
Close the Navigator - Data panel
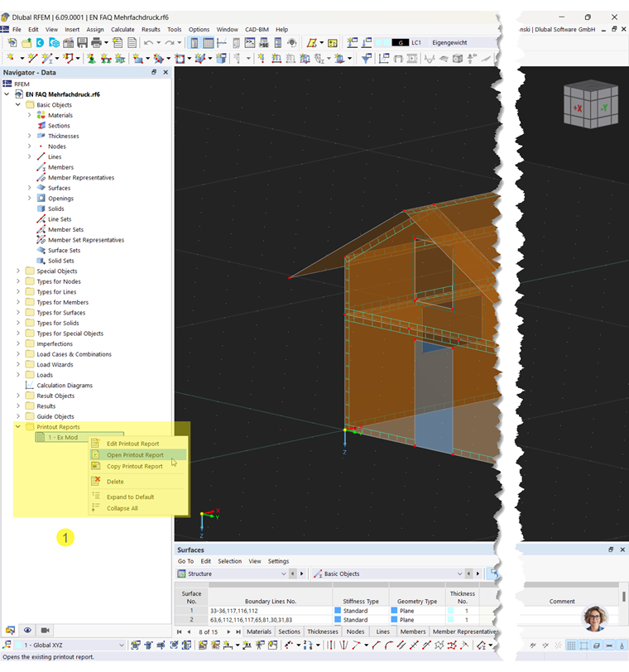166,73
